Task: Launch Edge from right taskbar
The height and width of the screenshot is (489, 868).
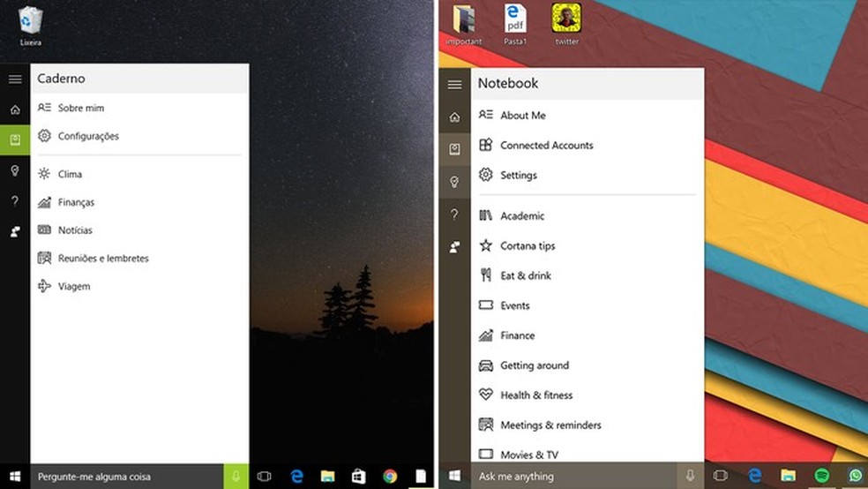Action: tap(754, 476)
